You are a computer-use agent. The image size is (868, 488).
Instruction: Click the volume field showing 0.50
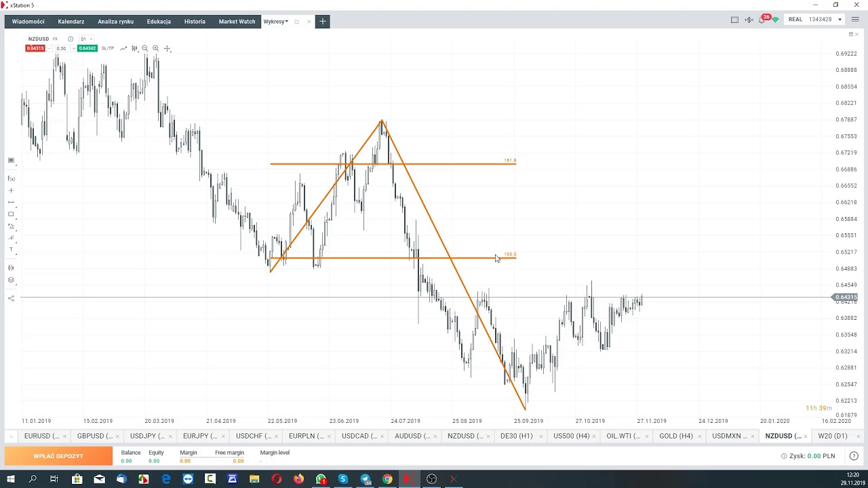(x=62, y=49)
